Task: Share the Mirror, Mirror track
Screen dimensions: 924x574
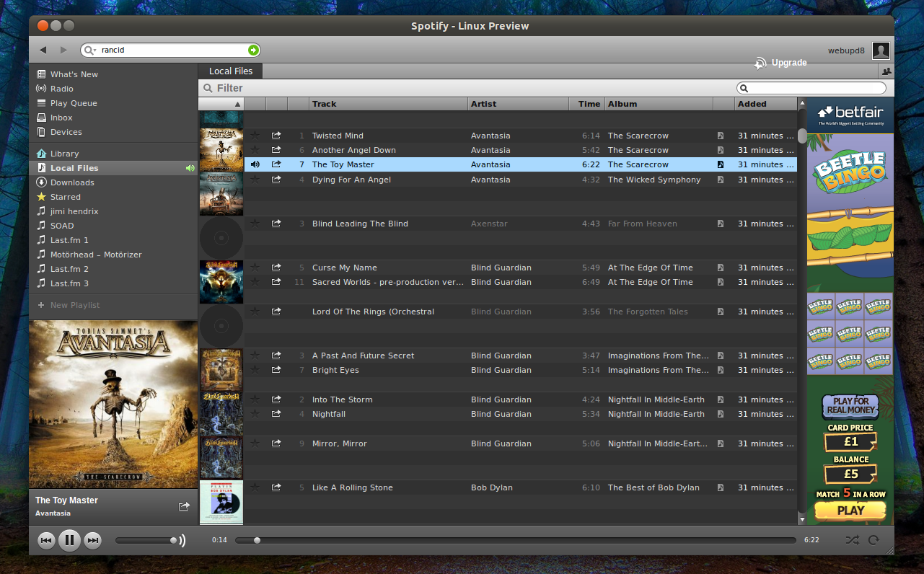Action: coord(276,443)
